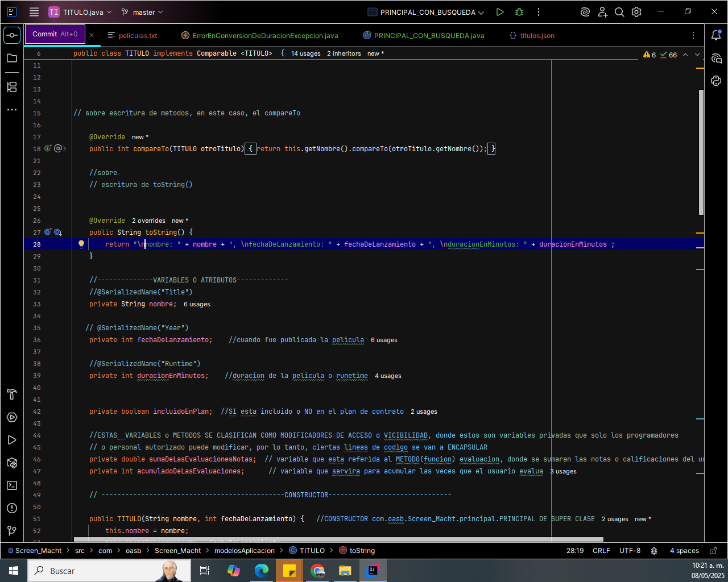Open the Structure tool window
This screenshot has height=582, width=728.
click(12, 87)
